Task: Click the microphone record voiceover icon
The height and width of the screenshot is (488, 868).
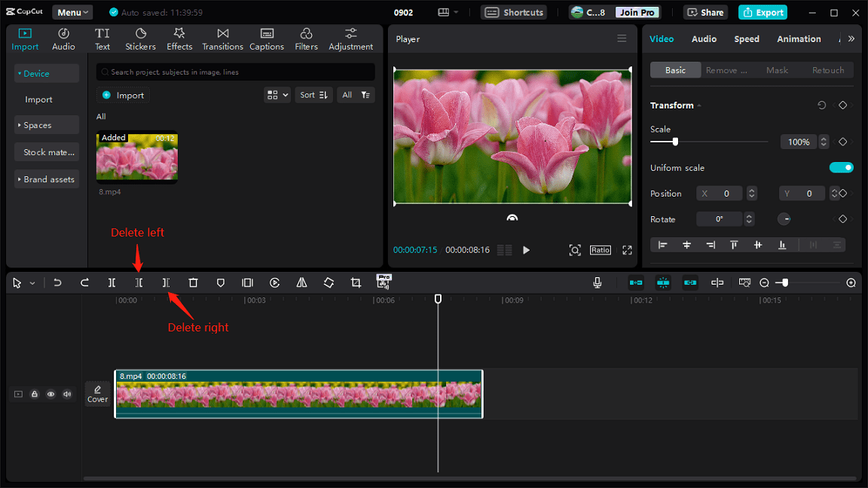Action: tap(598, 282)
